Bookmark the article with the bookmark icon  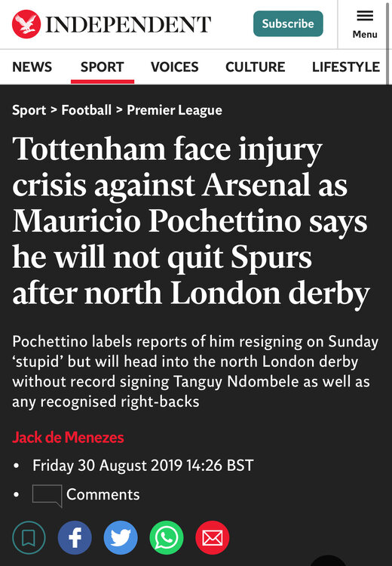click(29, 537)
